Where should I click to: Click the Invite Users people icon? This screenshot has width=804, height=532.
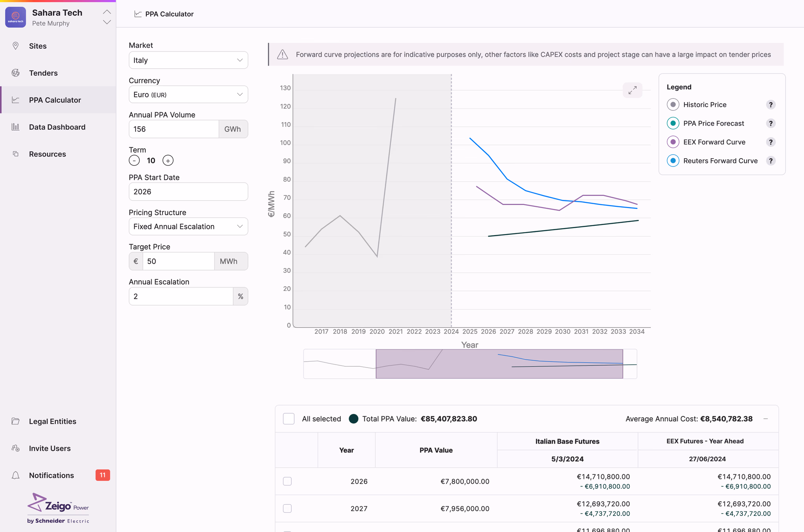(15, 448)
